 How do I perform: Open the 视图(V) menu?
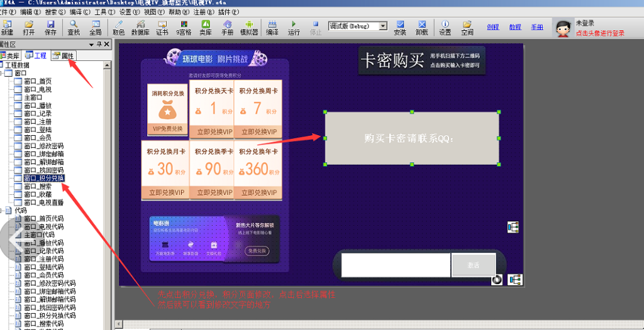pyautogui.click(x=155, y=12)
